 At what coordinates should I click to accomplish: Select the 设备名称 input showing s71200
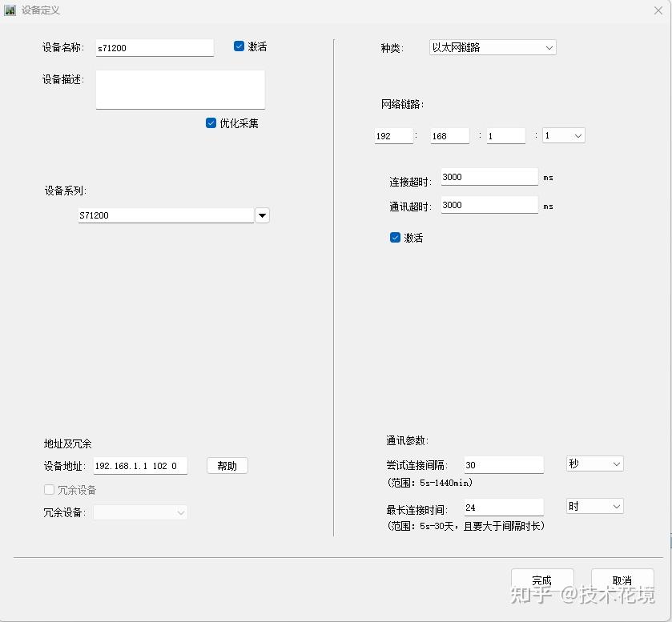pyautogui.click(x=154, y=47)
